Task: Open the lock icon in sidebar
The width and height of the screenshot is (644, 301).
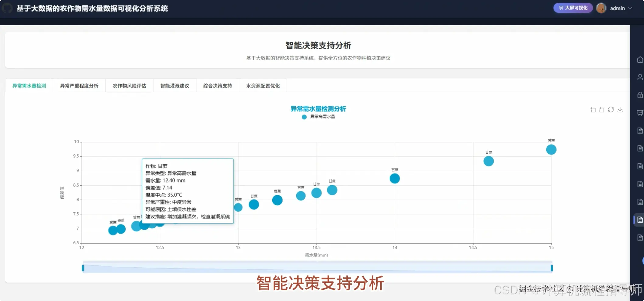Action: (x=640, y=95)
